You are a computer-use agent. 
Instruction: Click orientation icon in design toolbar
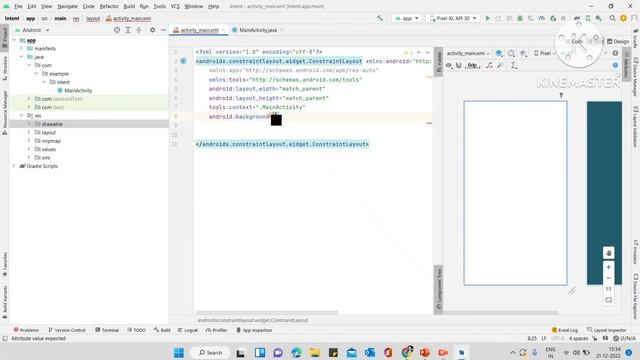511,53
